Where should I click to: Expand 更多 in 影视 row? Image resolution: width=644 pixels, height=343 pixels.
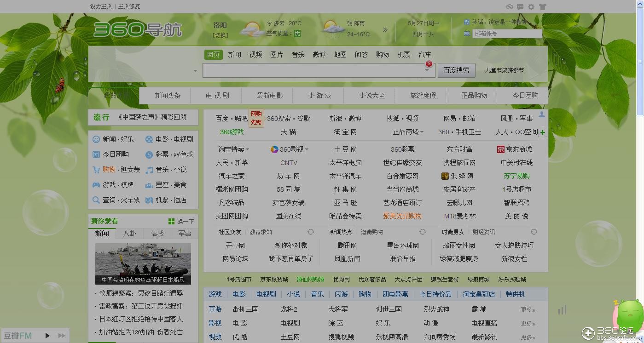click(x=528, y=324)
